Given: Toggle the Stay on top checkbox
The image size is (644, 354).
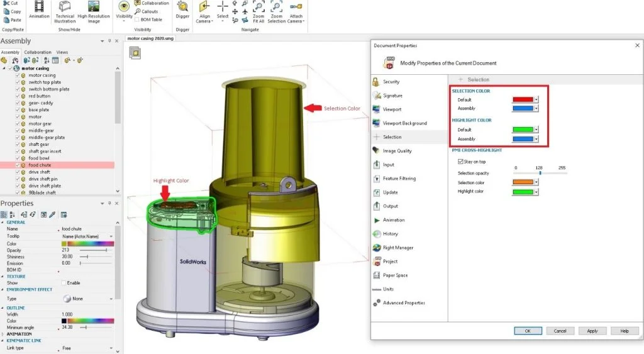Looking at the screenshot, I should (x=460, y=162).
